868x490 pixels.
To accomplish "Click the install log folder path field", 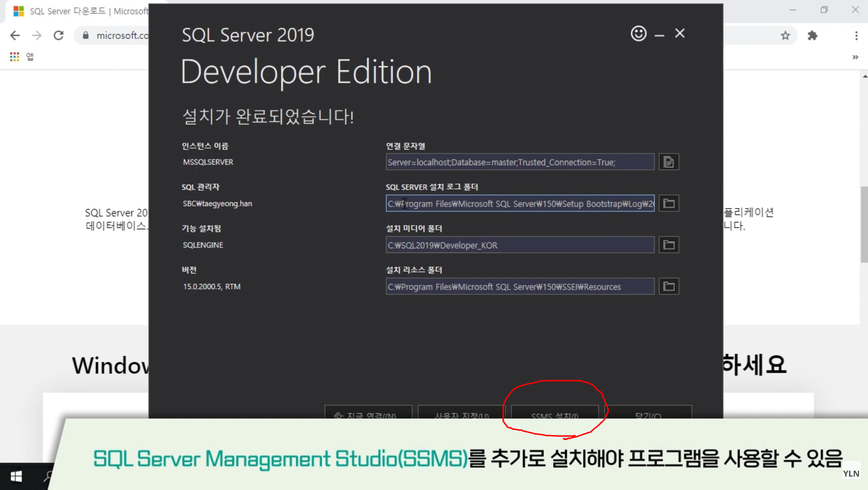I will (x=520, y=203).
